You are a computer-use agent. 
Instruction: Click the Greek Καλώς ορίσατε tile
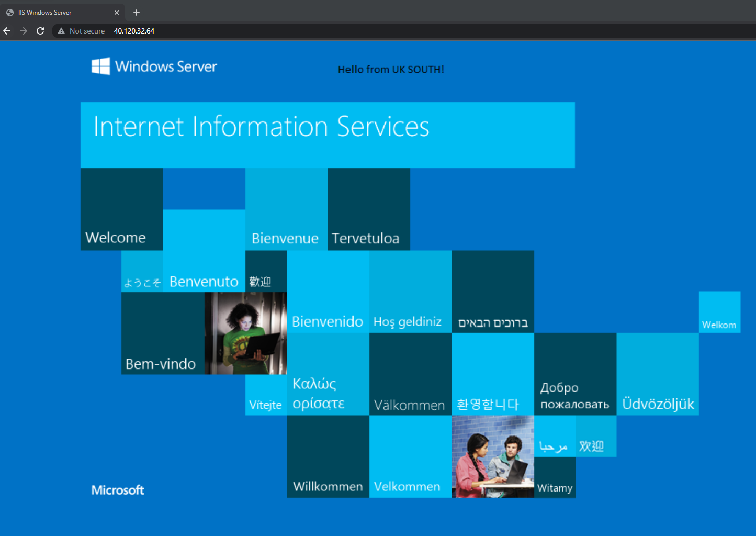coord(328,374)
